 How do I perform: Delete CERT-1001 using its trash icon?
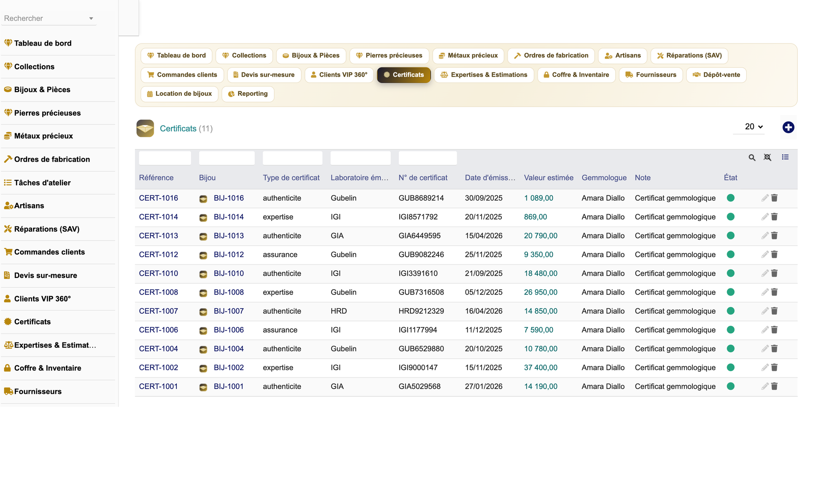(x=774, y=386)
